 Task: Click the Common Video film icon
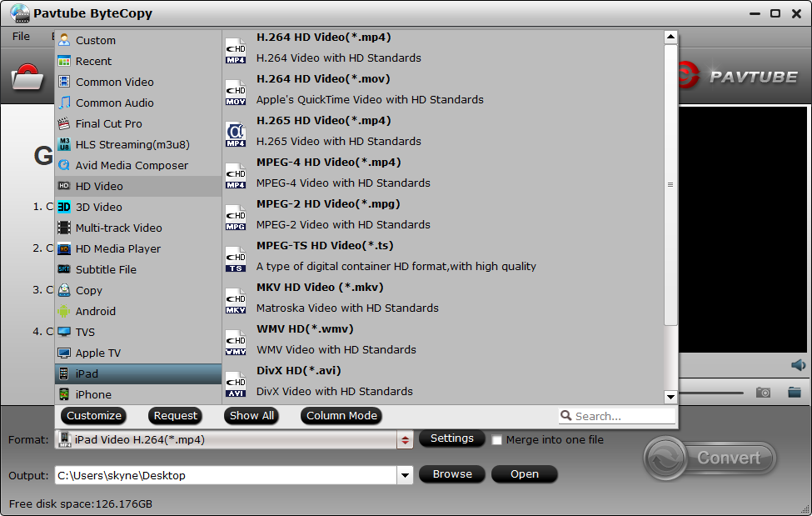(x=64, y=82)
